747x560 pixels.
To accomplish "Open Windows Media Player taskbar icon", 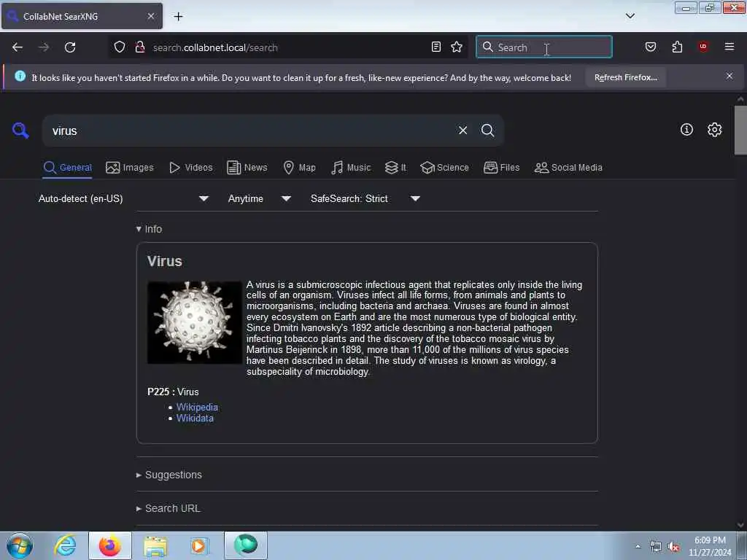I will (x=199, y=545).
